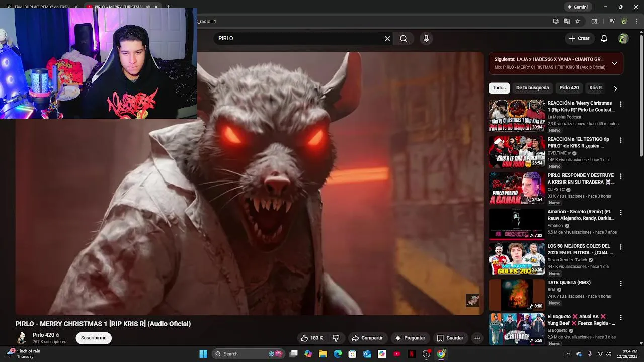Open the Chrome three-dot menu

point(637,21)
